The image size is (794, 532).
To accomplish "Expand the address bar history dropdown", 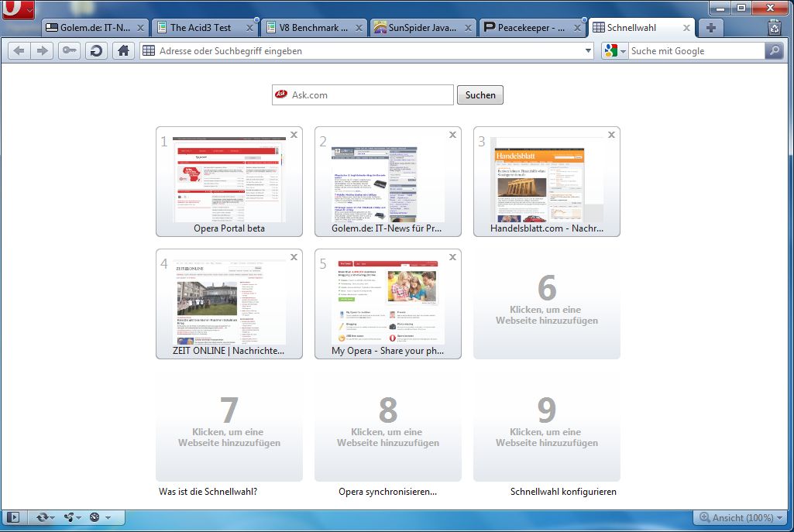I will click(x=588, y=51).
